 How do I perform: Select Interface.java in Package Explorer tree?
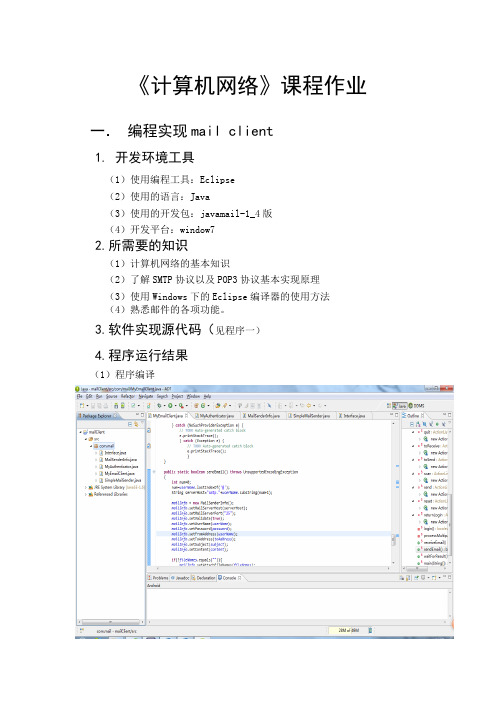(x=112, y=453)
